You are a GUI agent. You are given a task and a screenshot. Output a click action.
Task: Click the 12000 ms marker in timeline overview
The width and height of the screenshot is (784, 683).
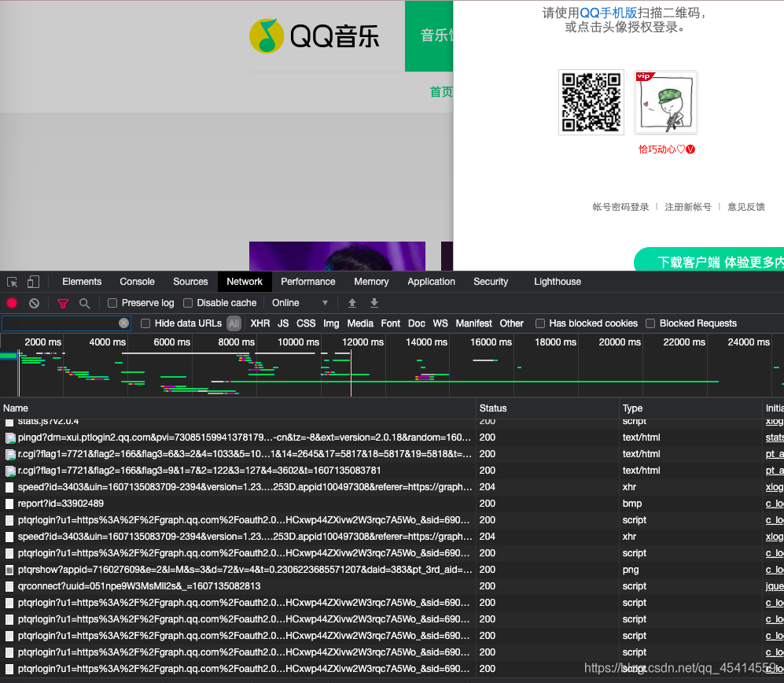click(x=363, y=342)
